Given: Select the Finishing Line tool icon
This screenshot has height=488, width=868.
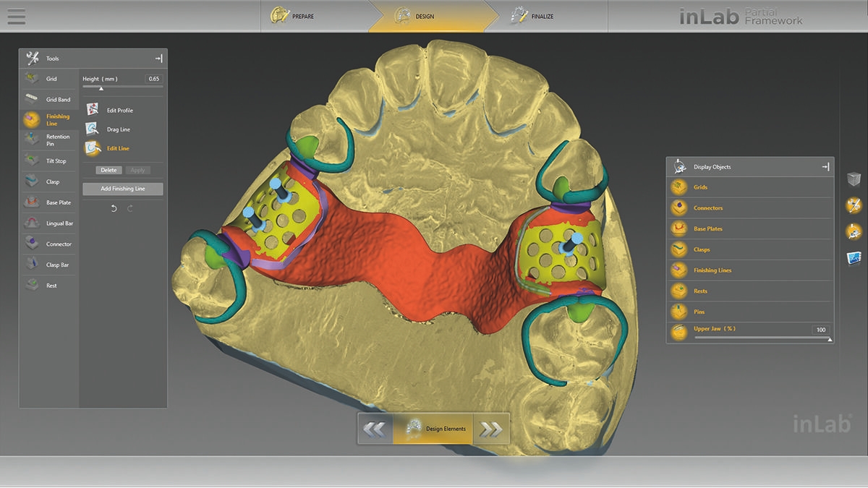Looking at the screenshot, I should tap(31, 120).
